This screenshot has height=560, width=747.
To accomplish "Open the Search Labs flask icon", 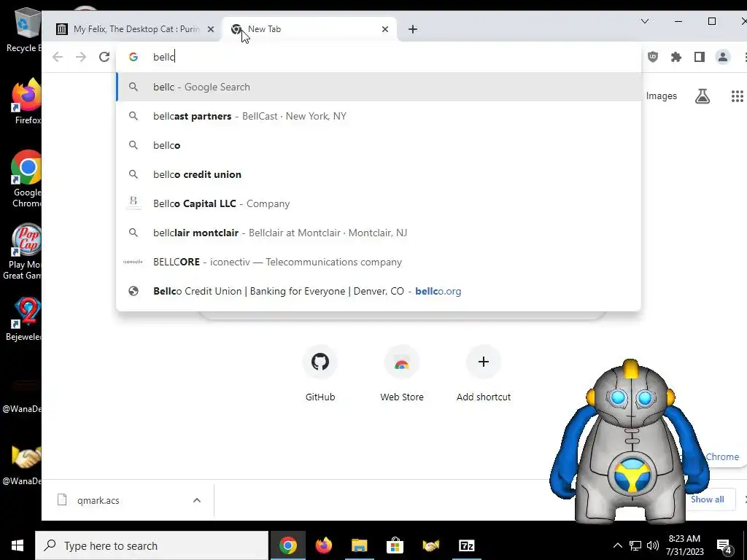I will click(703, 96).
